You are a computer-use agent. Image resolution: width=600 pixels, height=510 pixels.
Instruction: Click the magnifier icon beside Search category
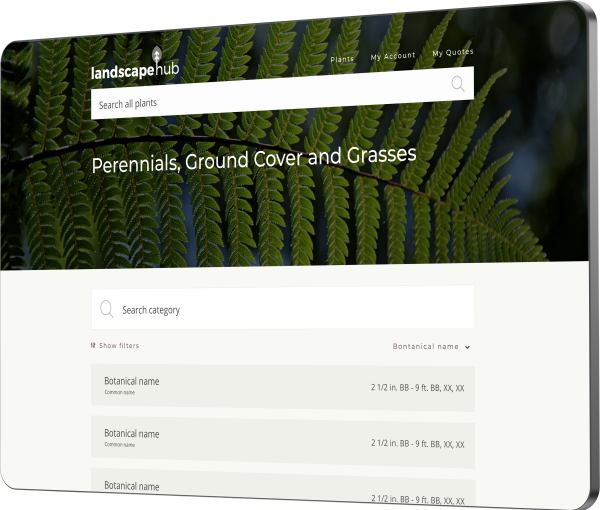pyautogui.click(x=106, y=310)
